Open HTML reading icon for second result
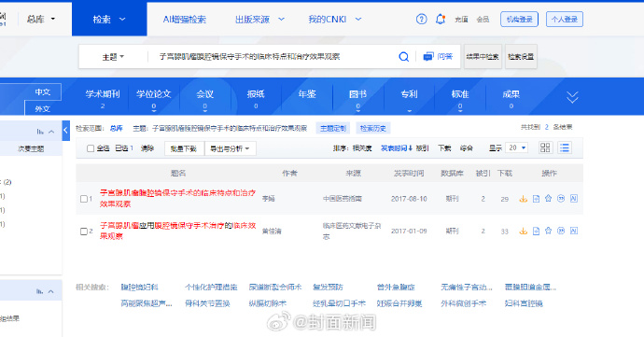 [x=536, y=231]
